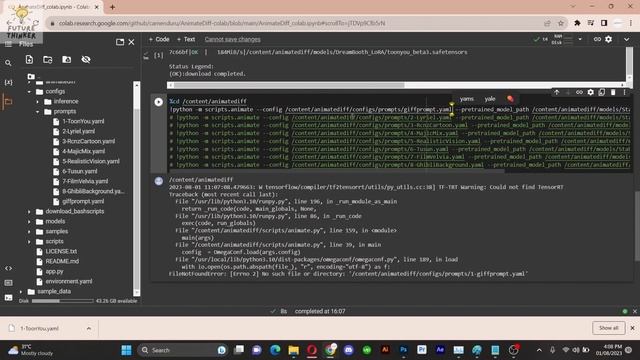Open Chrome extensions puzzle icon
This screenshot has height=360, width=640.
[x=577, y=23]
